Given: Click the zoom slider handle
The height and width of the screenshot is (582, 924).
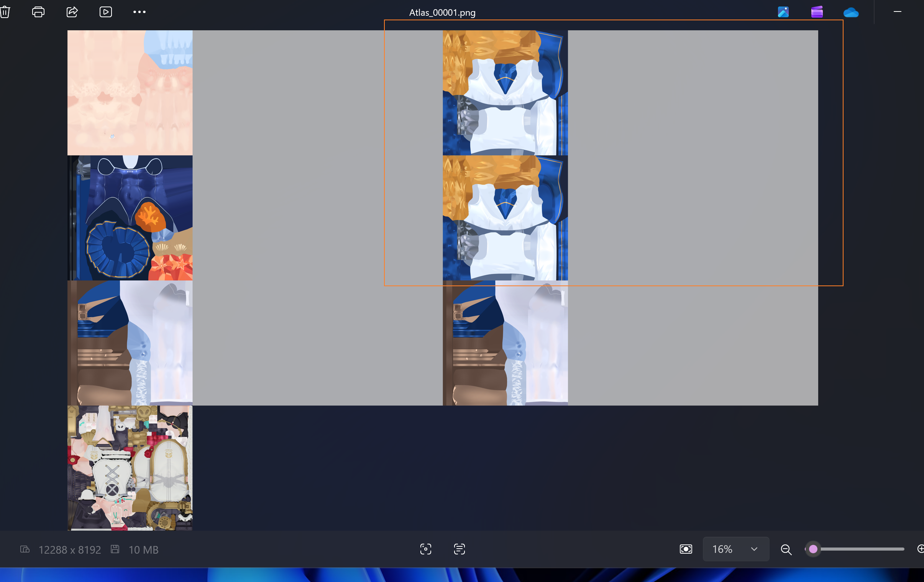Looking at the screenshot, I should 813,549.
